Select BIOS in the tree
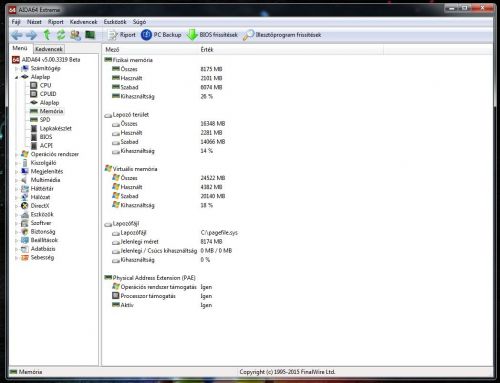 pos(46,137)
